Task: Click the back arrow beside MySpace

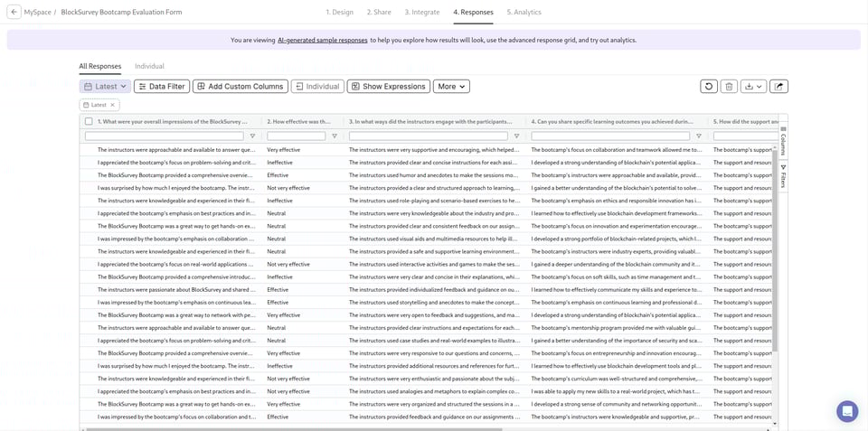Action: [x=14, y=12]
